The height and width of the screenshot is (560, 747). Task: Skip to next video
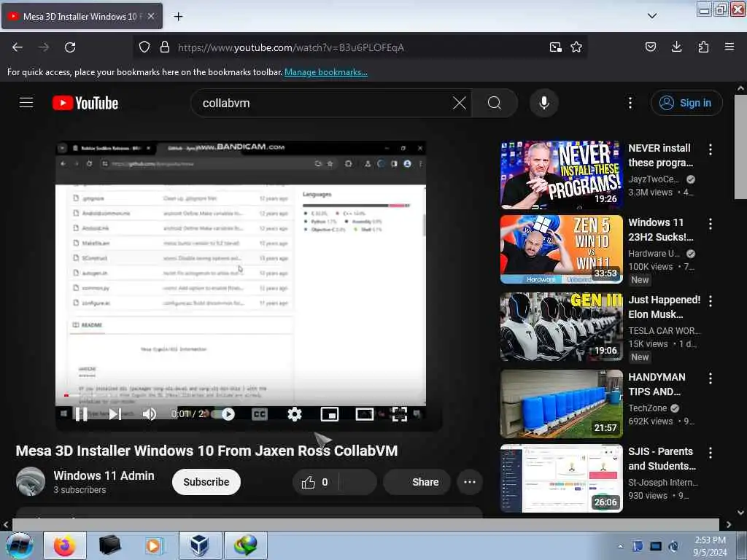[115, 414]
